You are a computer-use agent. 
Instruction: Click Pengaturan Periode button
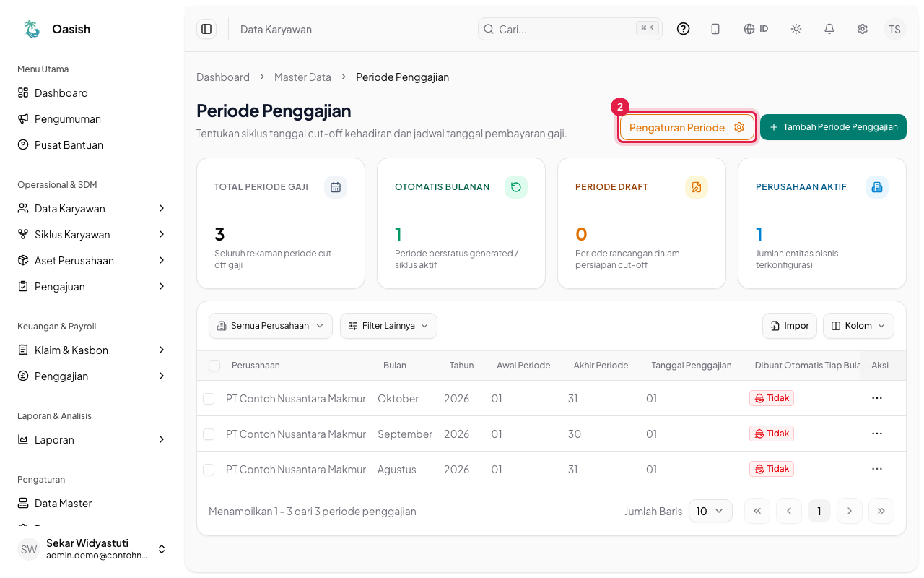687,127
